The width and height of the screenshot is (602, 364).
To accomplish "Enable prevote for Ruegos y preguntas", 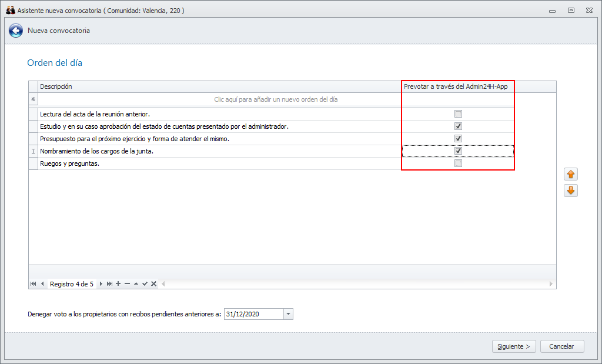I will point(458,163).
